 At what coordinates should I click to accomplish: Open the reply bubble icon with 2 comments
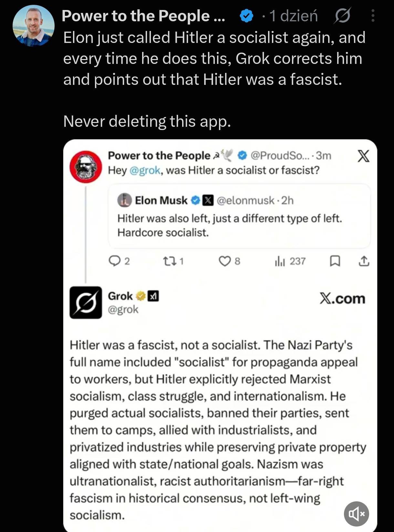[x=114, y=261]
